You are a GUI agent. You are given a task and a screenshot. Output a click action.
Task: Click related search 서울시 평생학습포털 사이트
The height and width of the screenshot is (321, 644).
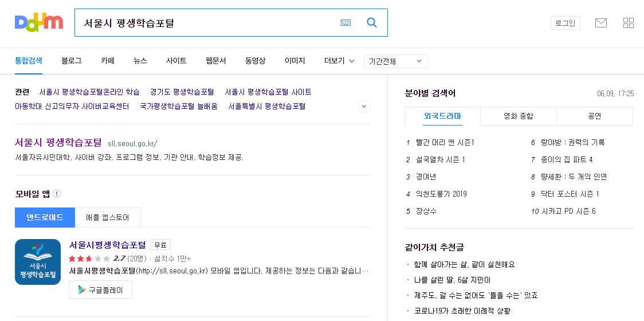268,92
